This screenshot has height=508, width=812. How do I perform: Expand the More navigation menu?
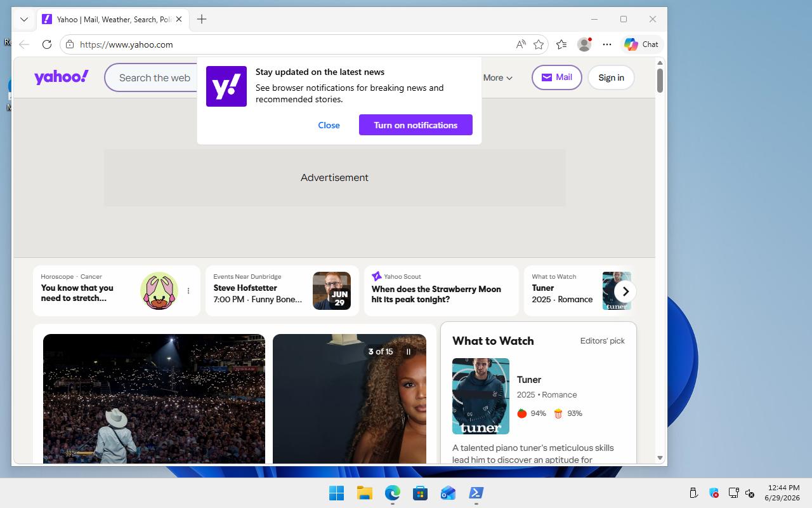click(x=498, y=77)
